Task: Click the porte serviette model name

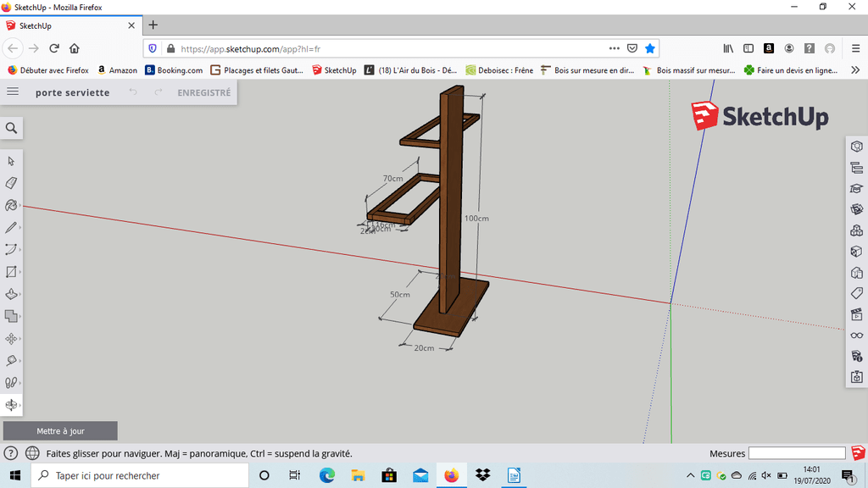Action: (73, 92)
